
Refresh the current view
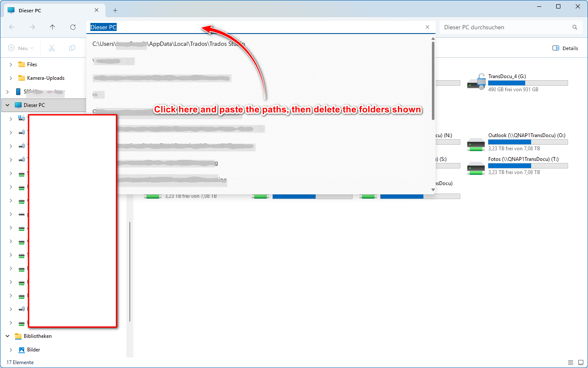[73, 27]
